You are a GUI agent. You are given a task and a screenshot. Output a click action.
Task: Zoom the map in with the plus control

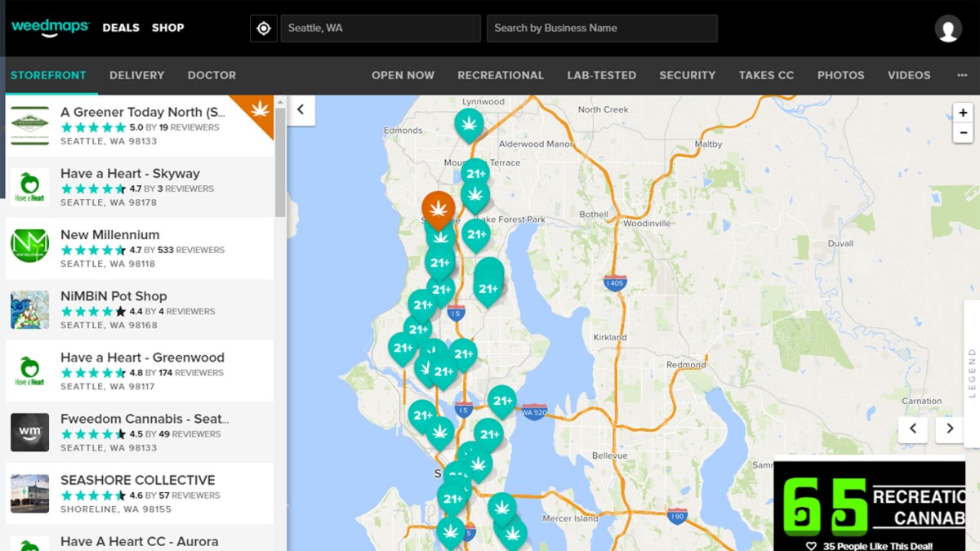(964, 113)
